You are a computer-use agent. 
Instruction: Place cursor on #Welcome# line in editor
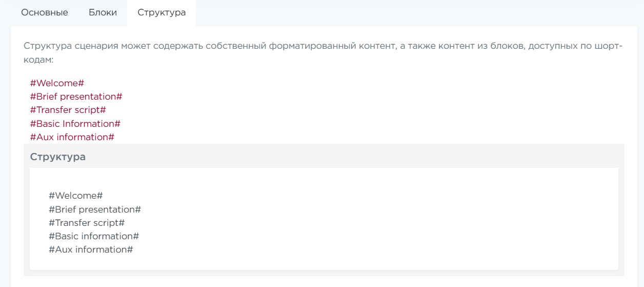click(76, 196)
